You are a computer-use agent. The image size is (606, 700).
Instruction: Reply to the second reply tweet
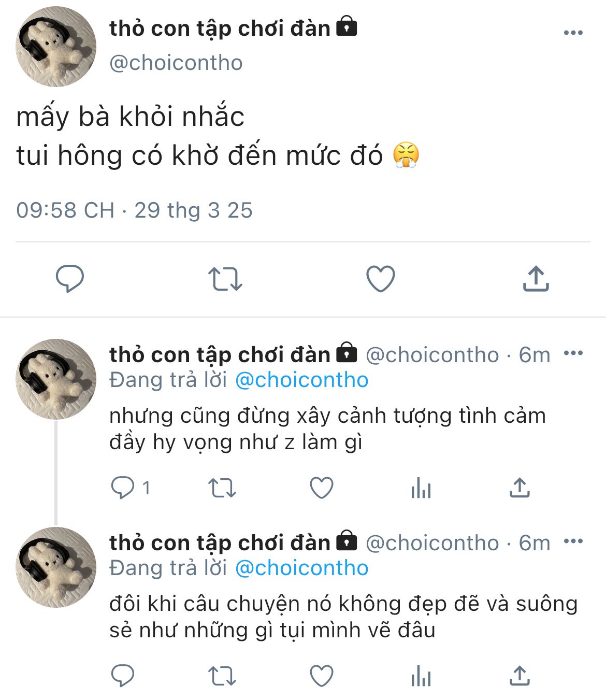(123, 676)
